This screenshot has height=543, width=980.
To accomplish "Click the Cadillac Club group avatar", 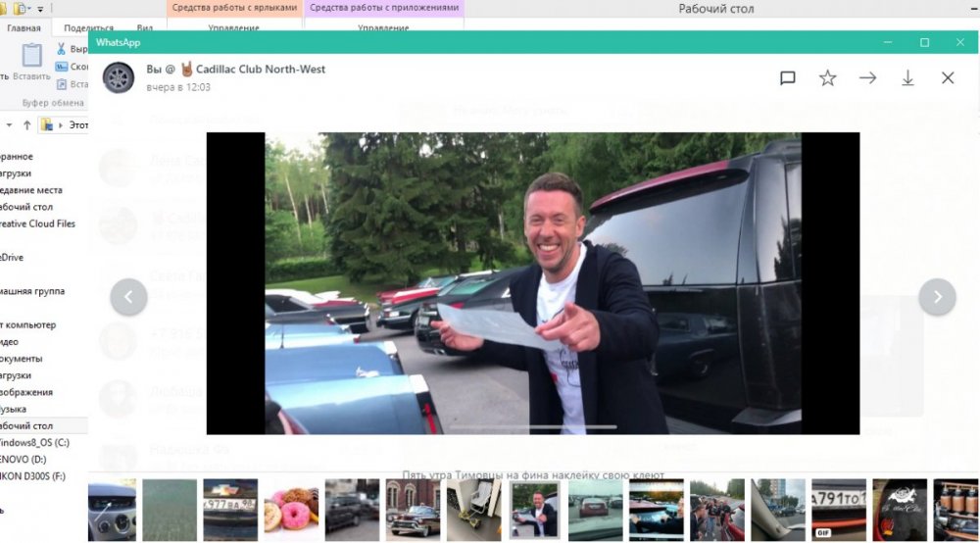I will tap(119, 77).
